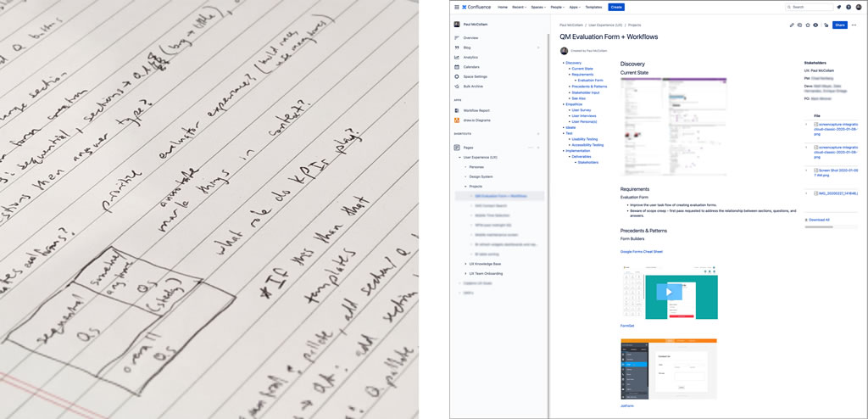Viewport: 868px width, 419px height.
Task: Open Templates in the top navigation
Action: (x=593, y=7)
